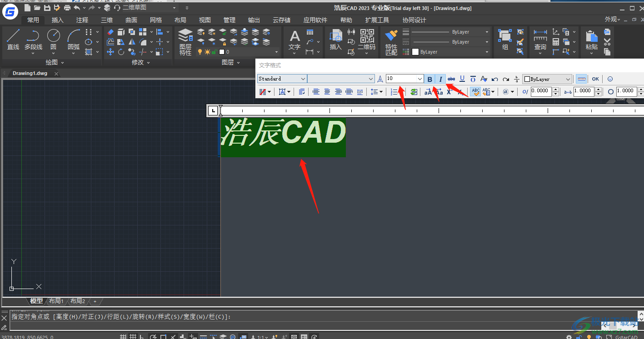
Task: Click the stacked fraction icon
Action: pyautogui.click(x=516, y=79)
